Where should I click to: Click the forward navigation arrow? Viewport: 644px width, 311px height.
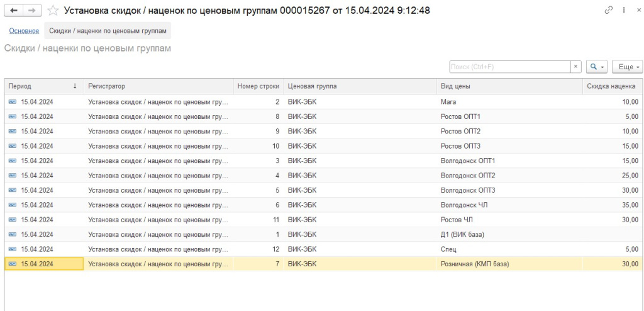pyautogui.click(x=31, y=11)
